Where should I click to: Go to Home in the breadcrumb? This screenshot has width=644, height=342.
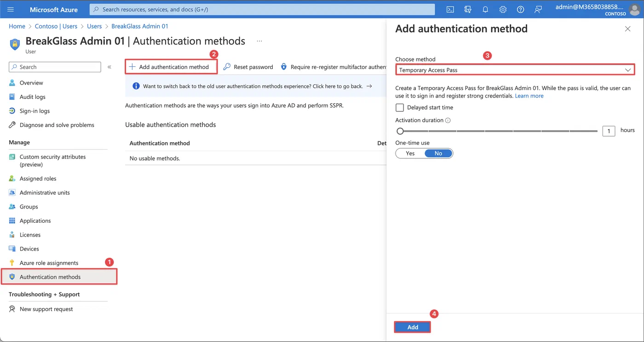coord(17,26)
